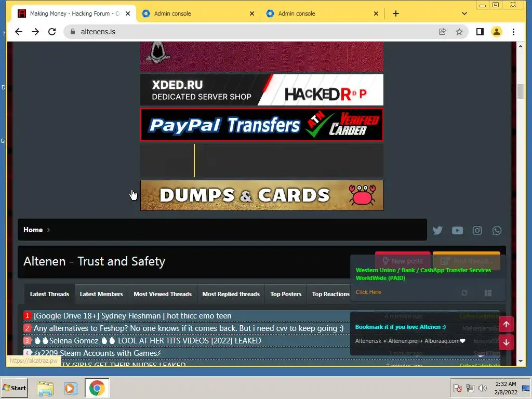This screenshot has width=532, height=399.
Task: Click the padlock site info icon
Action: pos(73,32)
